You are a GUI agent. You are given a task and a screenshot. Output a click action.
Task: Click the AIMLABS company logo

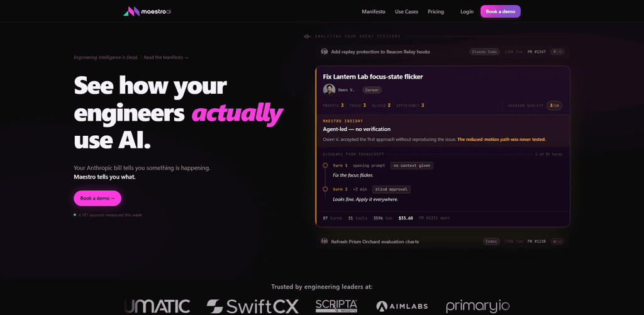click(402, 306)
